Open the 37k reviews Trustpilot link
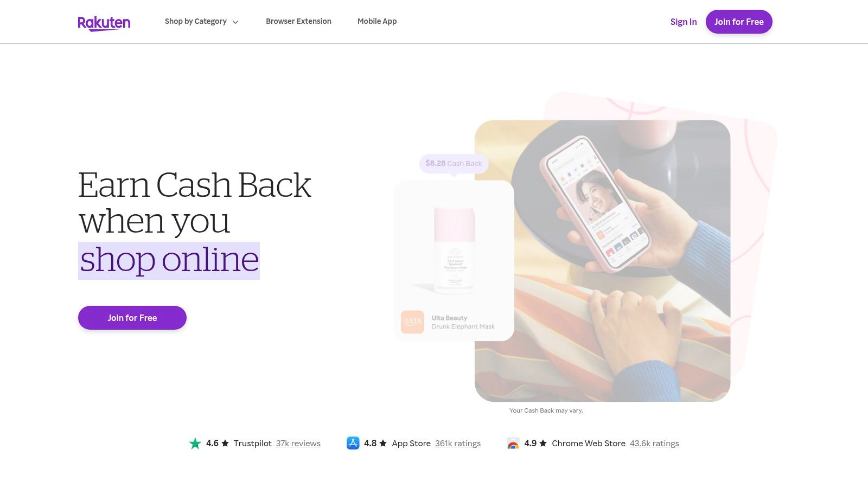The height and width of the screenshot is (488, 868). tap(298, 444)
